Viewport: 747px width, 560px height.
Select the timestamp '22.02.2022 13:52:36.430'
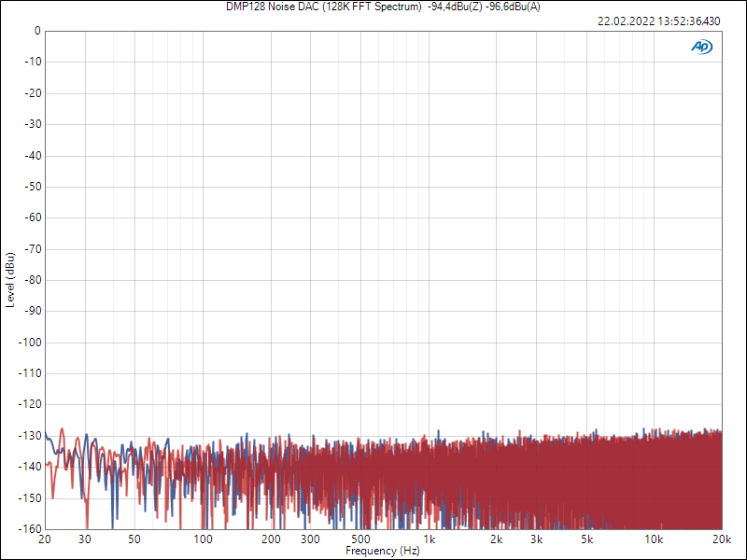659,21
